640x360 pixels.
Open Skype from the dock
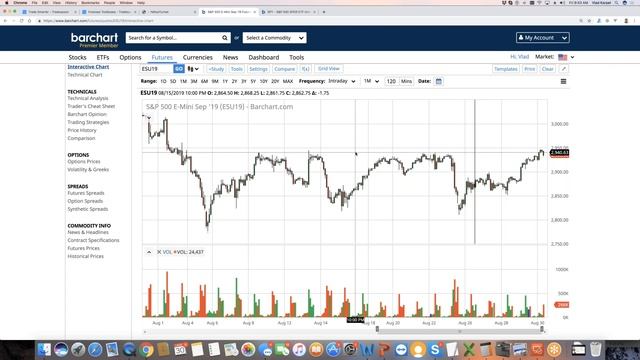[435, 350]
